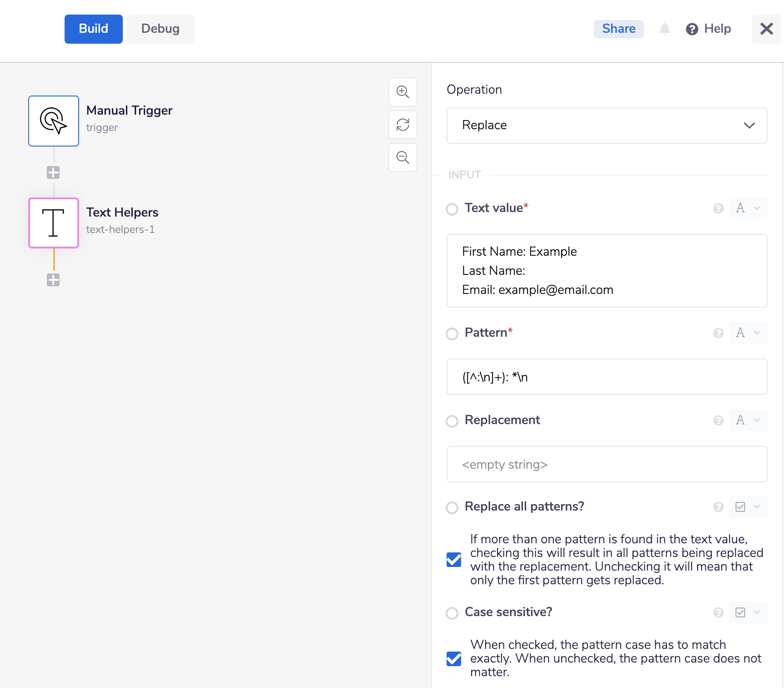Open notifications bell icon
The image size is (784, 688).
pyautogui.click(x=664, y=29)
